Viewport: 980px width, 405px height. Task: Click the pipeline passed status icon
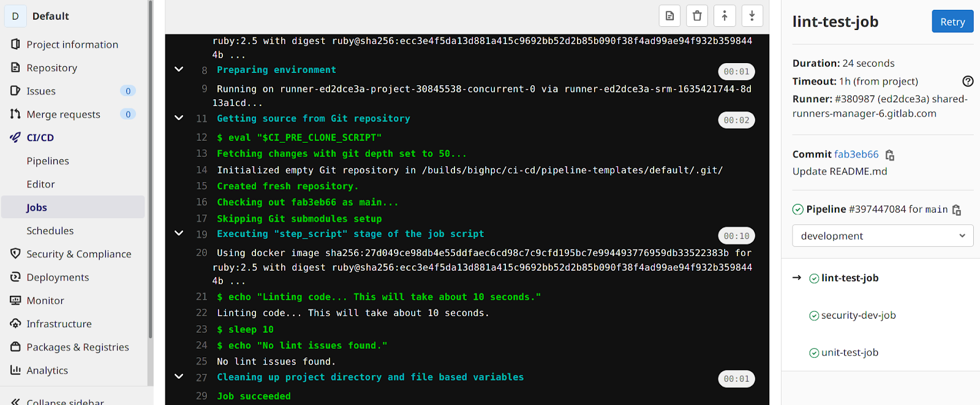(x=798, y=210)
